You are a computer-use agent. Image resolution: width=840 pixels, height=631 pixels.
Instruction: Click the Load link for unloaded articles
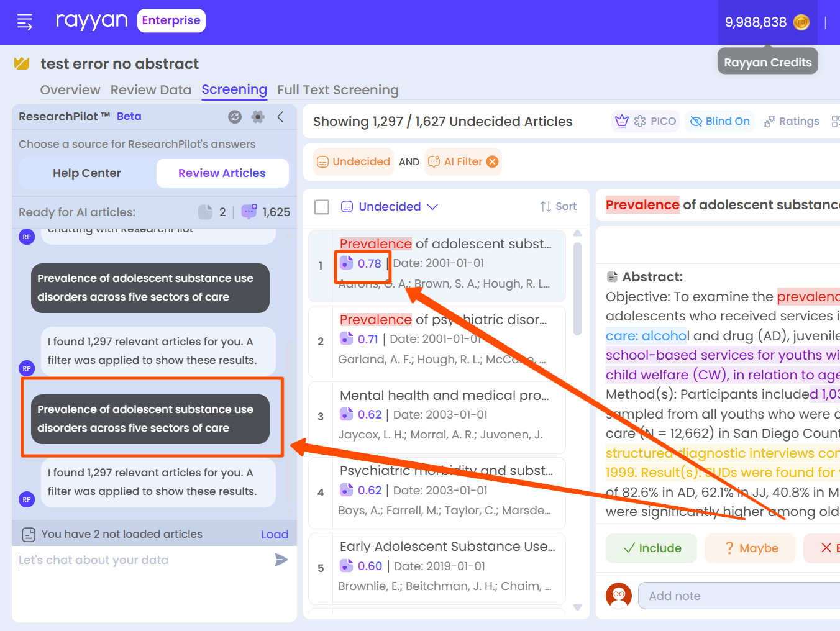tap(275, 534)
